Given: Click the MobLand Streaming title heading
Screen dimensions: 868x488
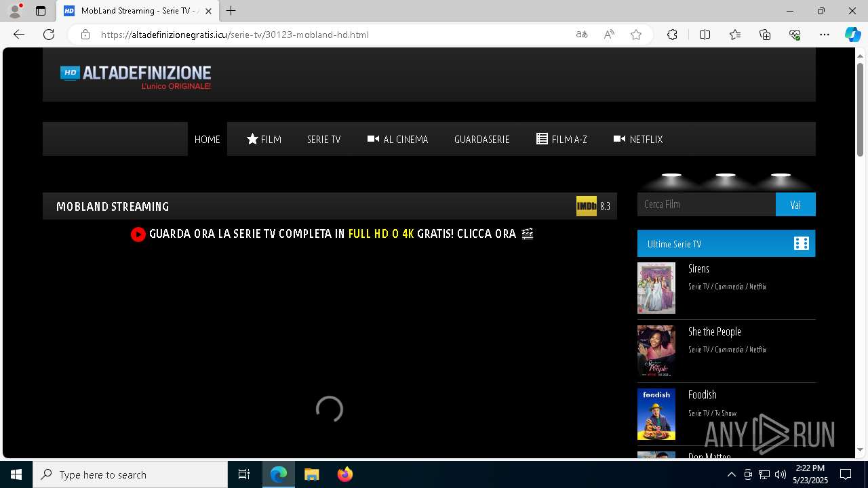Looking at the screenshot, I should pyautogui.click(x=113, y=206).
